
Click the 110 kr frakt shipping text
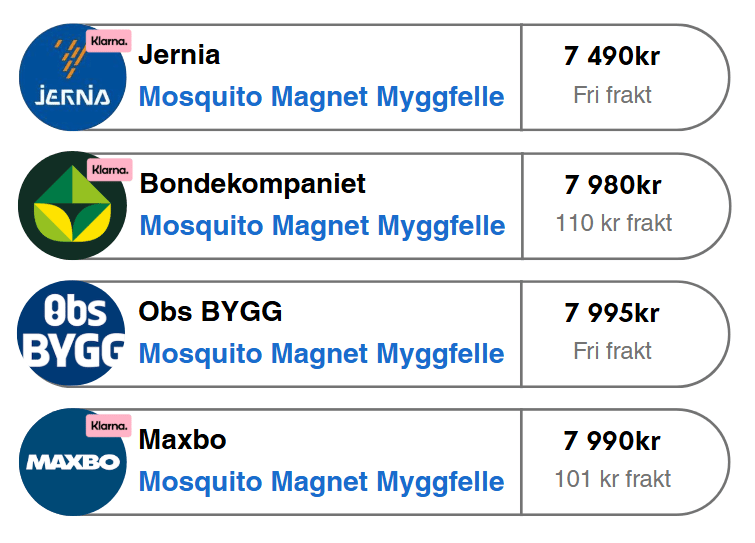tap(614, 223)
